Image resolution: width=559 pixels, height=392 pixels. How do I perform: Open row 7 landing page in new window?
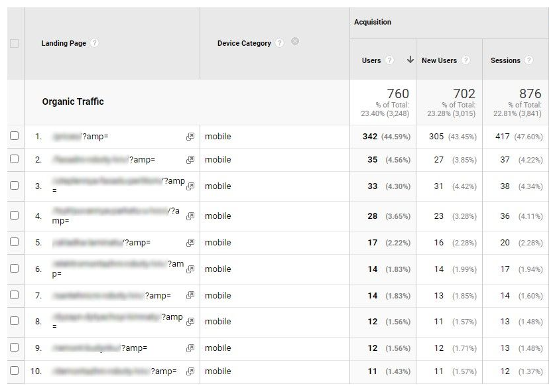[x=190, y=295]
